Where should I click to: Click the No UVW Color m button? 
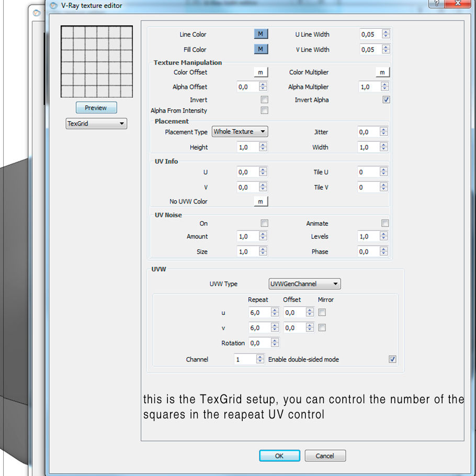point(261,201)
